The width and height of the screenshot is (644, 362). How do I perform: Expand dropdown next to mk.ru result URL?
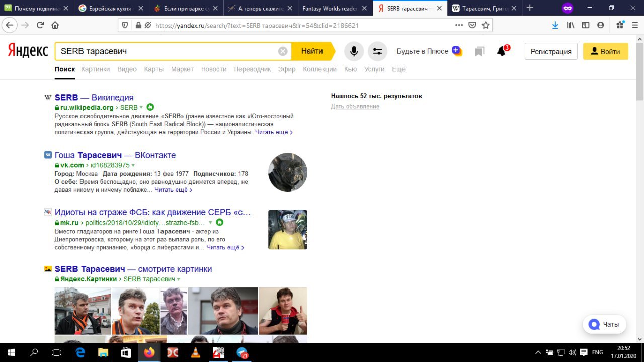pyautogui.click(x=210, y=222)
